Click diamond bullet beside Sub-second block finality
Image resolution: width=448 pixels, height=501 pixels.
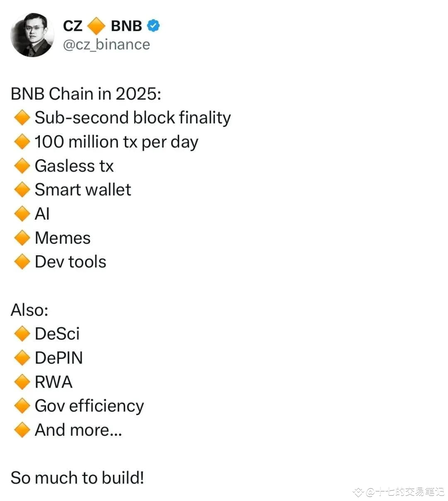coord(22,118)
